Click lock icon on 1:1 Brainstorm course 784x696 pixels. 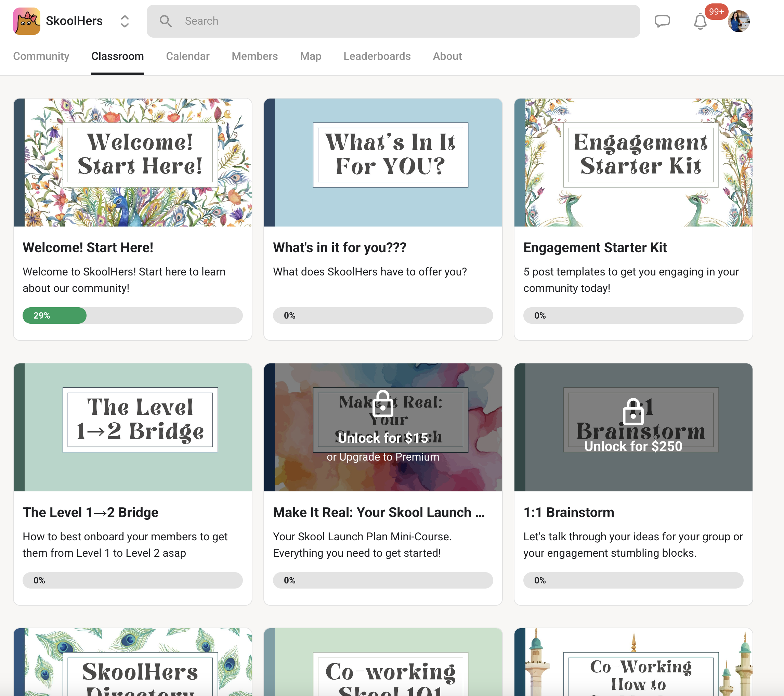point(633,411)
